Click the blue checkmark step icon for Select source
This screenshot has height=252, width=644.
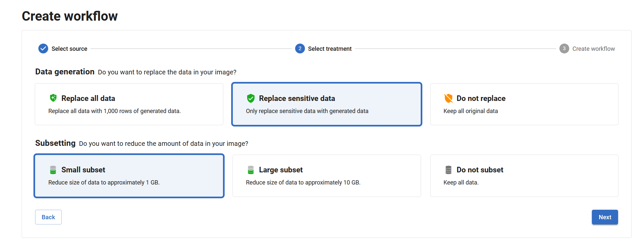[x=43, y=48]
